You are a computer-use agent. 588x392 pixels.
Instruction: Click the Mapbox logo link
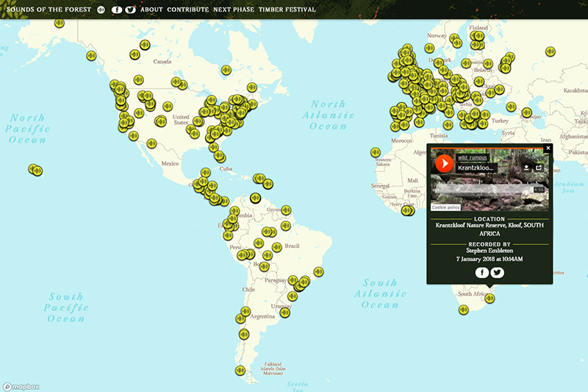[21, 387]
